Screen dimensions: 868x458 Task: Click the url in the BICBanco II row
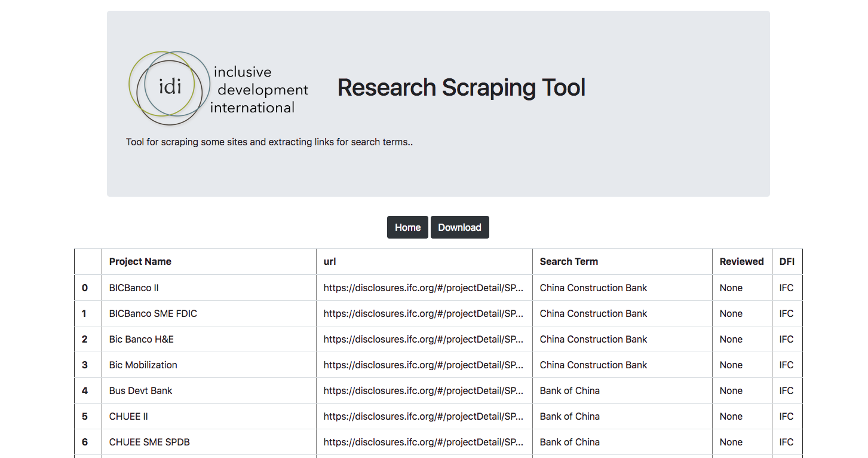(424, 288)
